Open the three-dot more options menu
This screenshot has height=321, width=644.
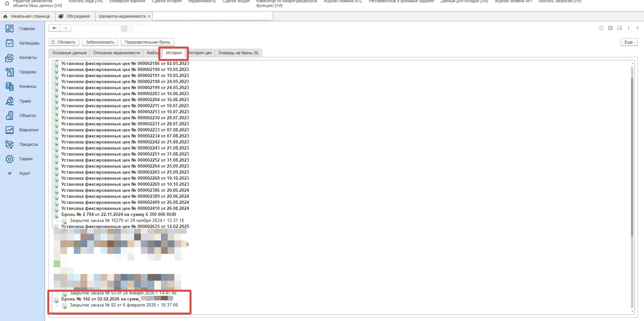[x=629, y=28]
